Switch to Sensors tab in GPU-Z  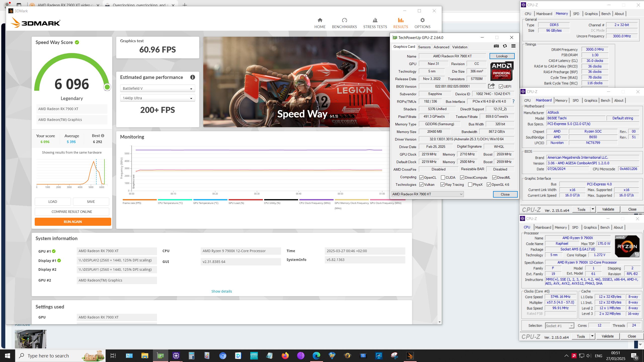pyautogui.click(x=424, y=47)
